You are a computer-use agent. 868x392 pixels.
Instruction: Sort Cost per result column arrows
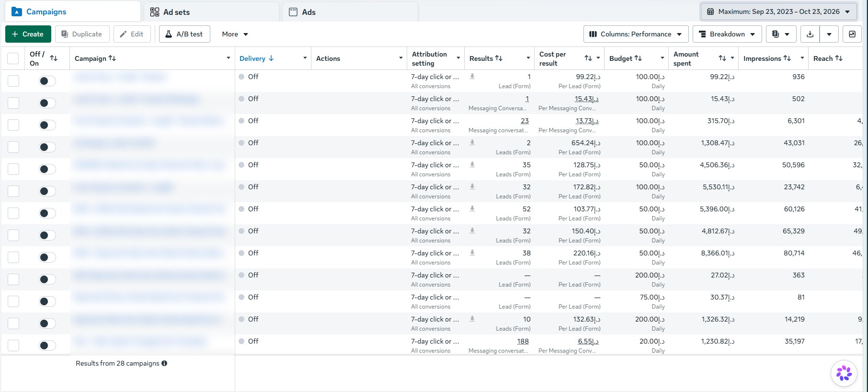(x=588, y=58)
